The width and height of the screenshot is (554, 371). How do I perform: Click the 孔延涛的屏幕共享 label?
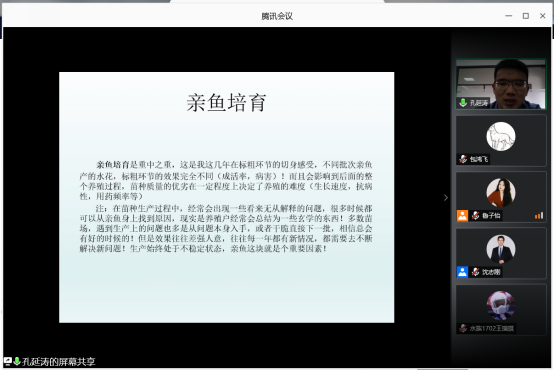[x=59, y=361]
